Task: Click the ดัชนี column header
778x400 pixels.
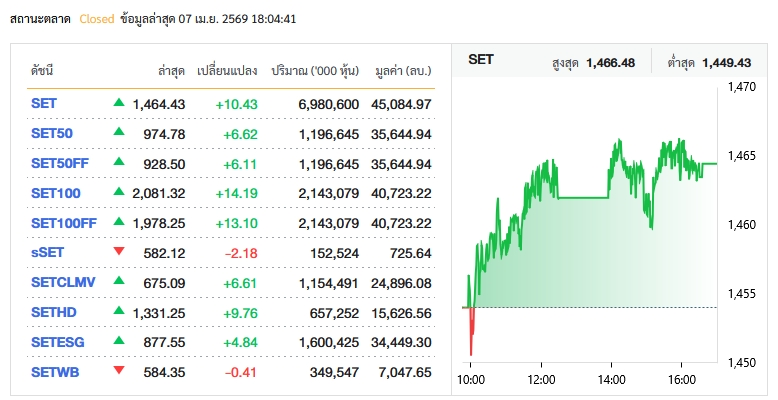Action: point(42,71)
